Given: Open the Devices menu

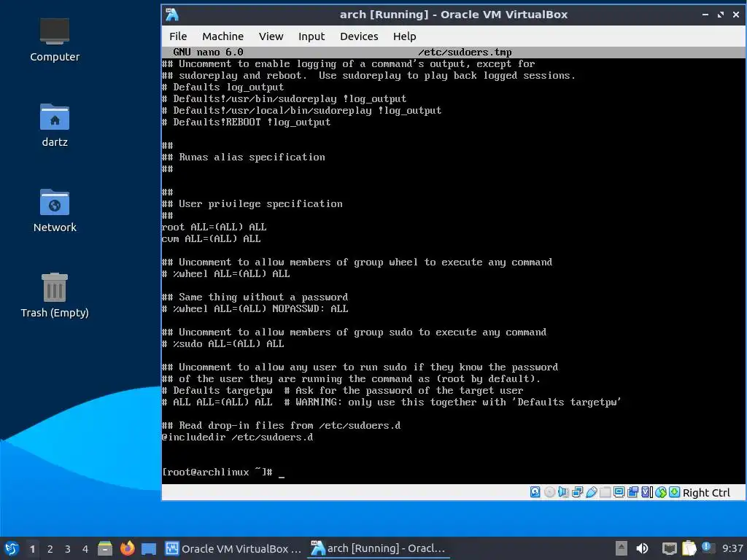Looking at the screenshot, I should (359, 36).
